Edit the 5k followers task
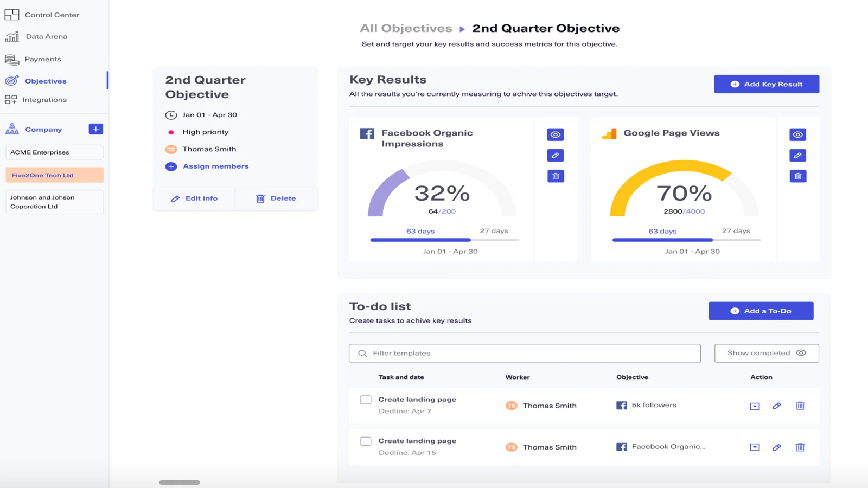 pyautogui.click(x=777, y=406)
